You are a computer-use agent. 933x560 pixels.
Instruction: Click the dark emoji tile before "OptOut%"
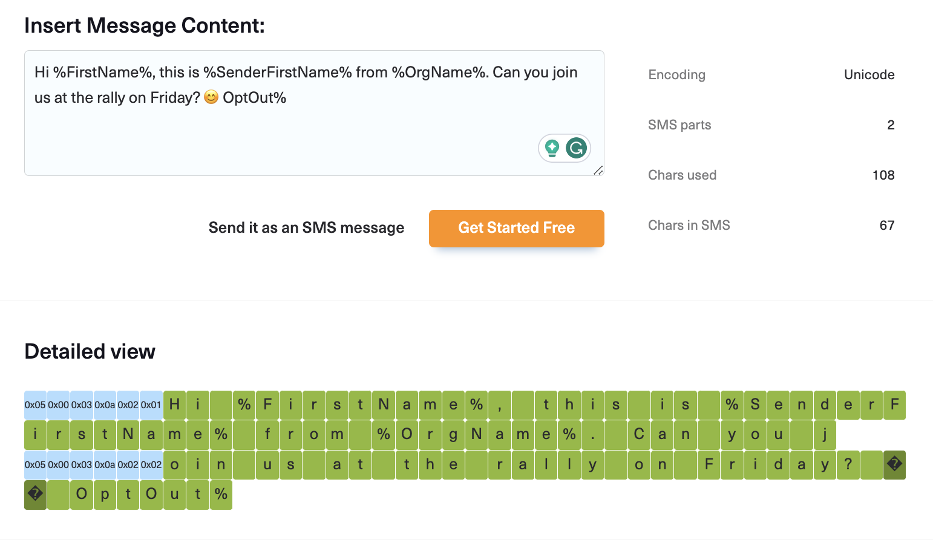tap(35, 494)
